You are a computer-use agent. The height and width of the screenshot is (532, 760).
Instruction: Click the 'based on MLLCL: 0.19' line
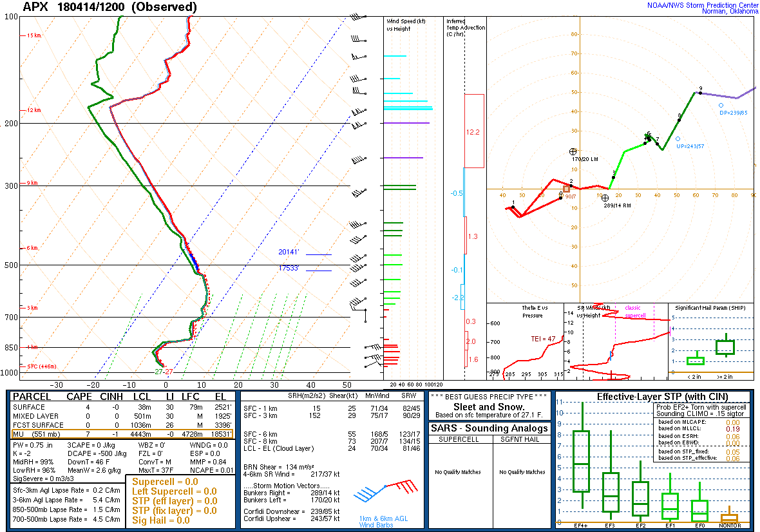pos(698,428)
